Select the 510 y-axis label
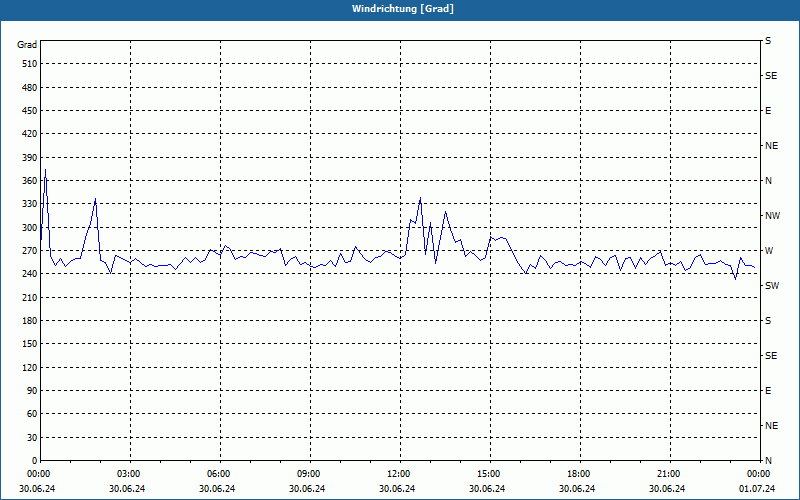The image size is (800, 500). coord(30,64)
